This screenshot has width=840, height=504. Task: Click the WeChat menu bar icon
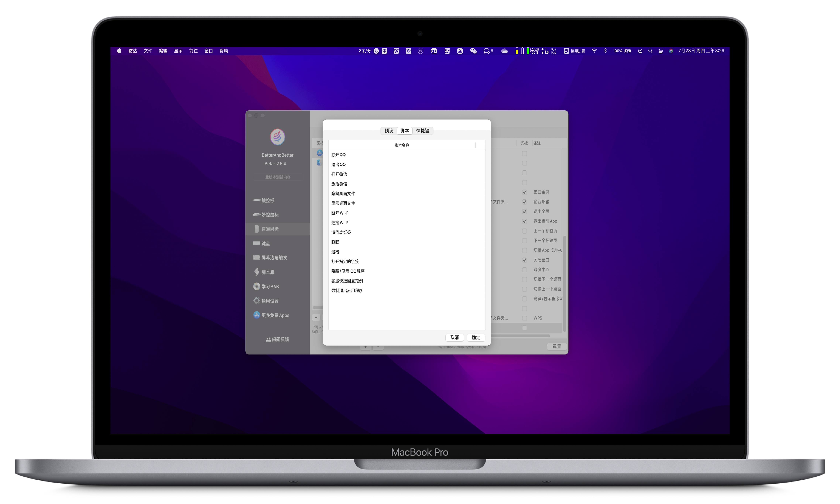pos(473,51)
